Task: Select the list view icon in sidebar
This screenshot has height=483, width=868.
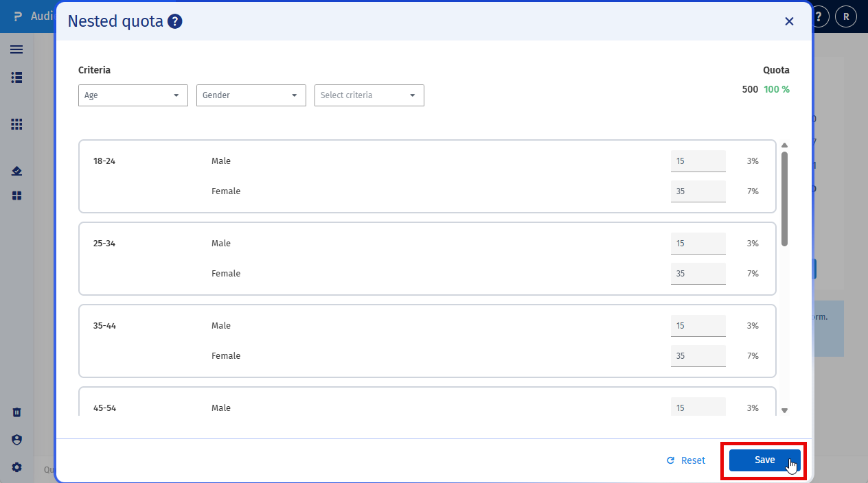Action: click(x=16, y=78)
